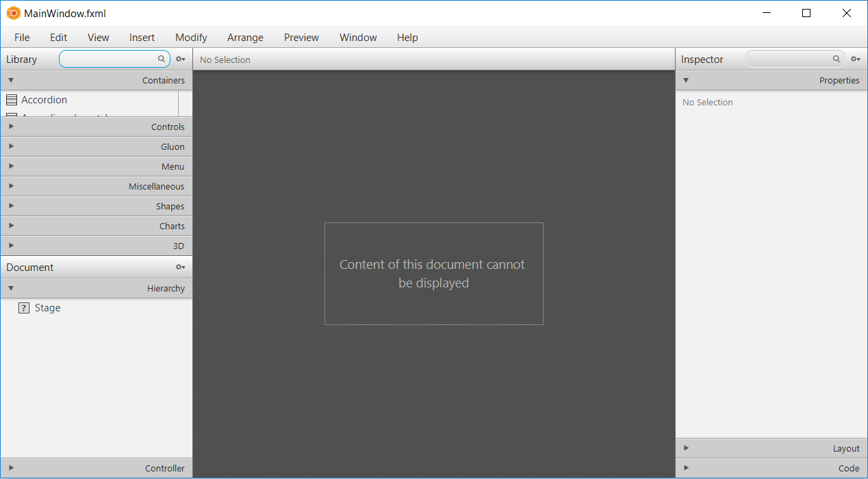Click inside the Library search field

110,59
